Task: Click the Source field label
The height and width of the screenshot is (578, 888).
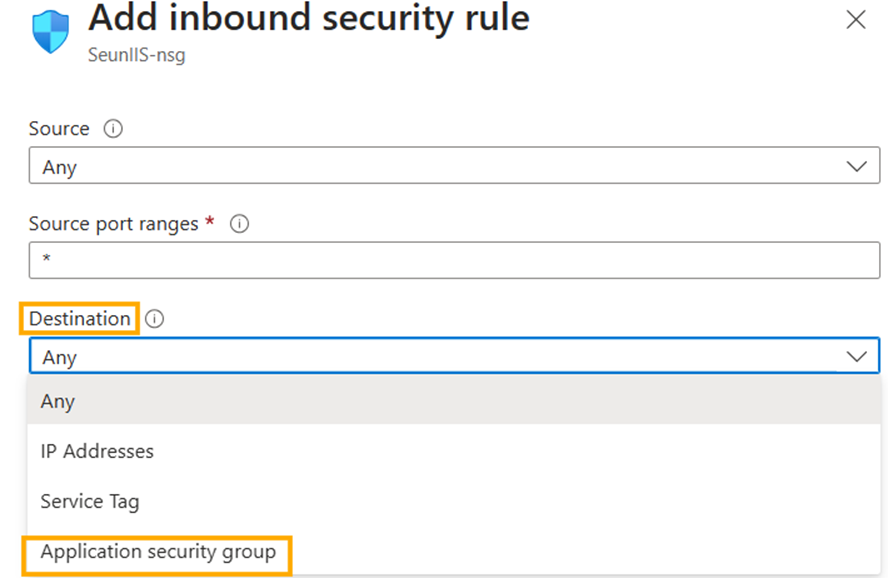Action: (59, 129)
